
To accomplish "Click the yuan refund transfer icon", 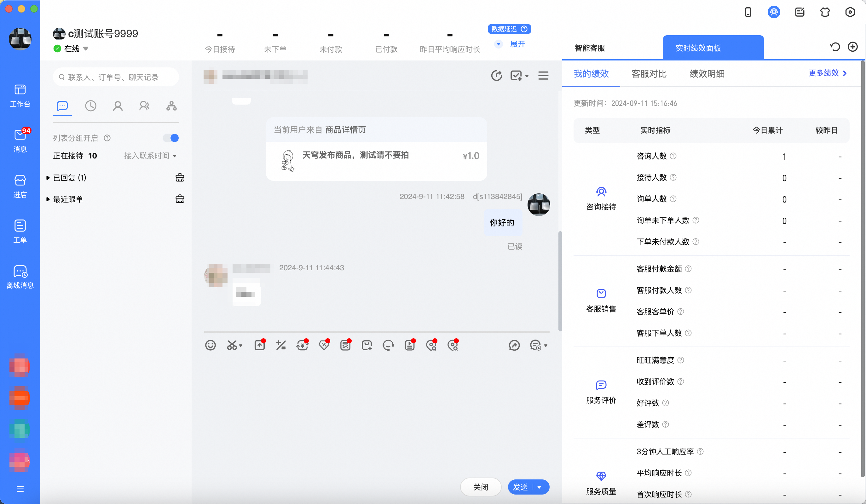I will tap(303, 345).
